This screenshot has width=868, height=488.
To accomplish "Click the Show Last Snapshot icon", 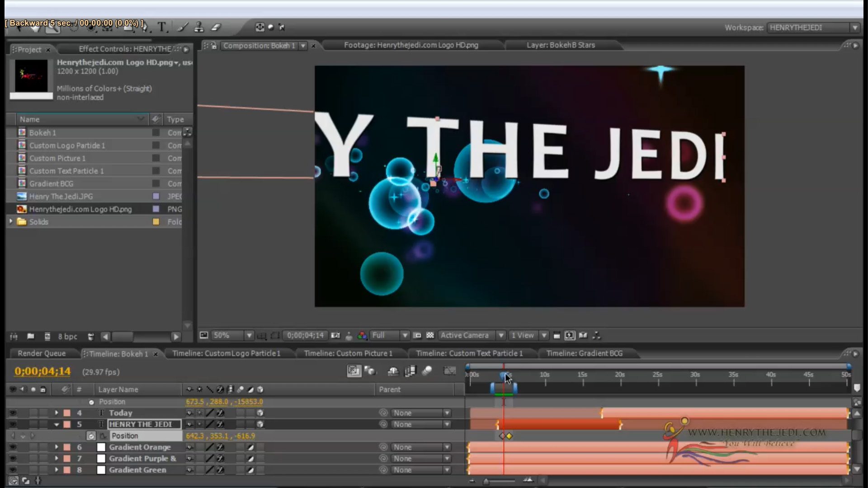I will click(349, 335).
